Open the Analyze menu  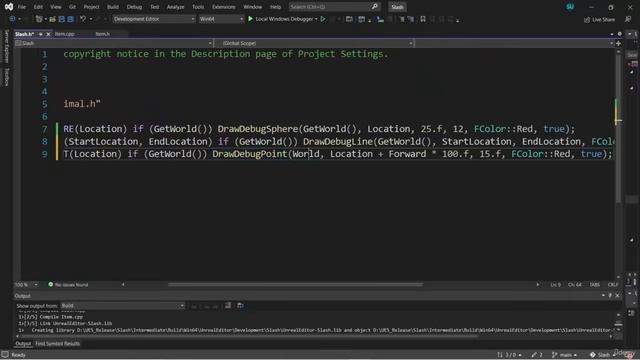[175, 7]
